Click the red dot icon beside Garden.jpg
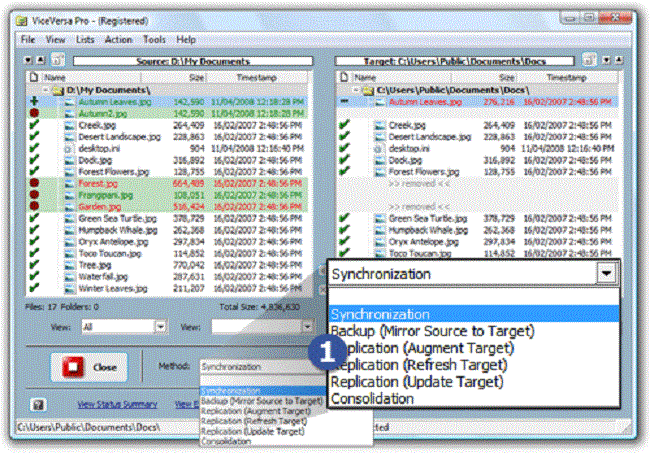Image resolution: width=650 pixels, height=453 pixels. (34, 206)
